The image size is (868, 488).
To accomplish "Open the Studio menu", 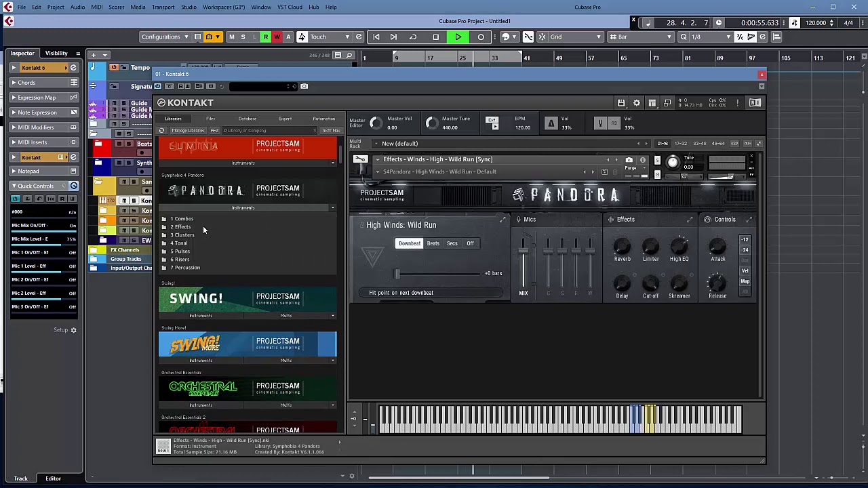I will coord(189,7).
